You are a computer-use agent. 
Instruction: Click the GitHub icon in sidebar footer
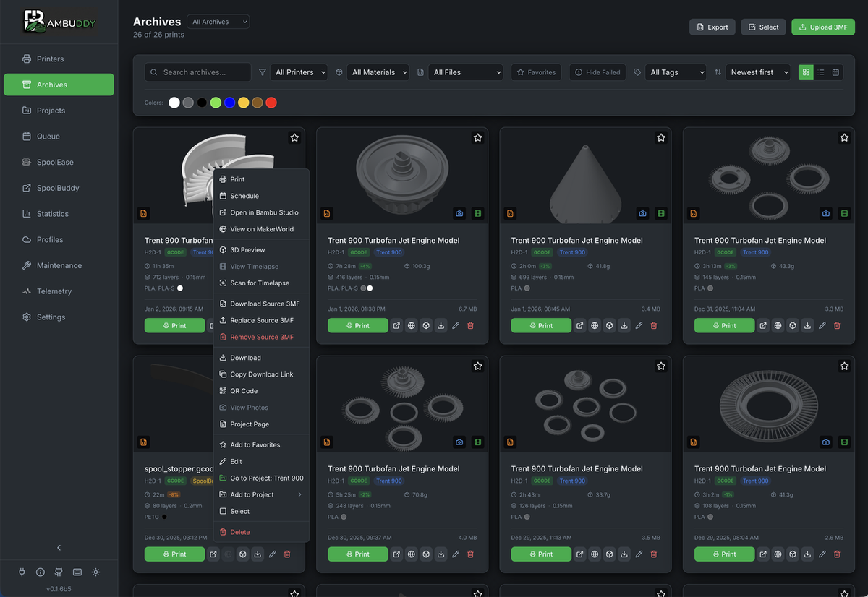59,572
